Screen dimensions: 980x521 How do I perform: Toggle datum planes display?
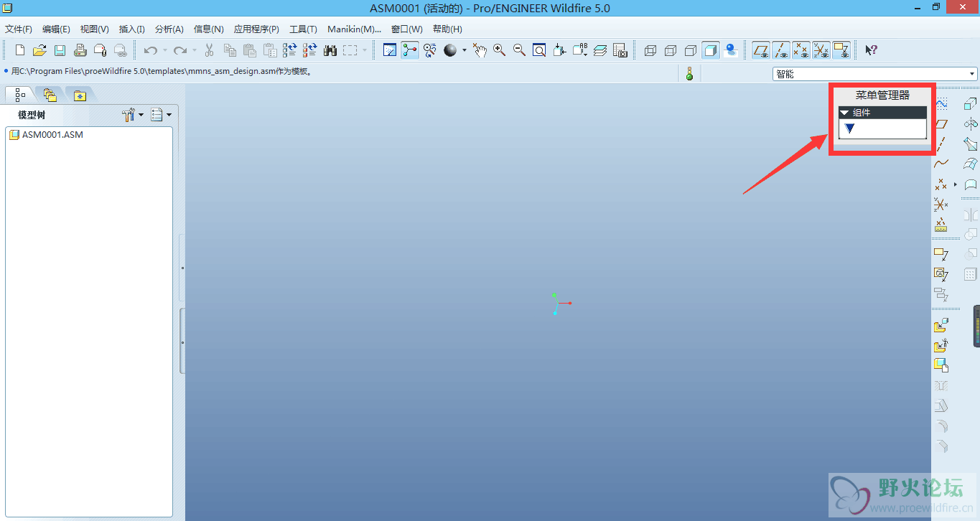point(761,50)
